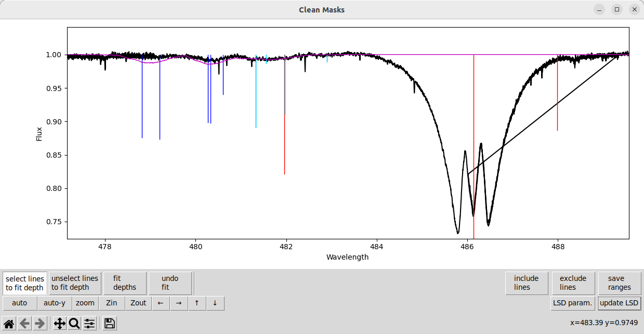Pan left with the left arrow button

[161, 303]
